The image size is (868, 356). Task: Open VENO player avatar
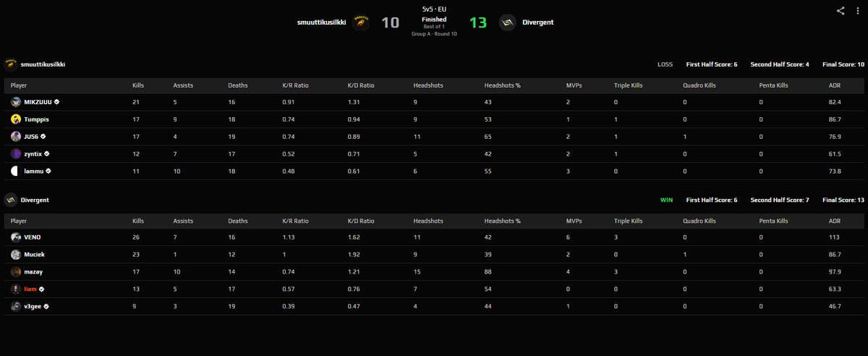click(x=16, y=237)
